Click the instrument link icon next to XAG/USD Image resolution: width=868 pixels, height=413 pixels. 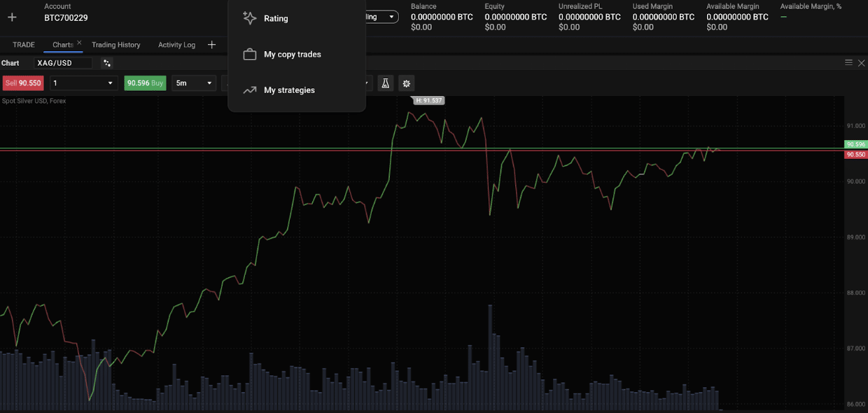tap(107, 63)
